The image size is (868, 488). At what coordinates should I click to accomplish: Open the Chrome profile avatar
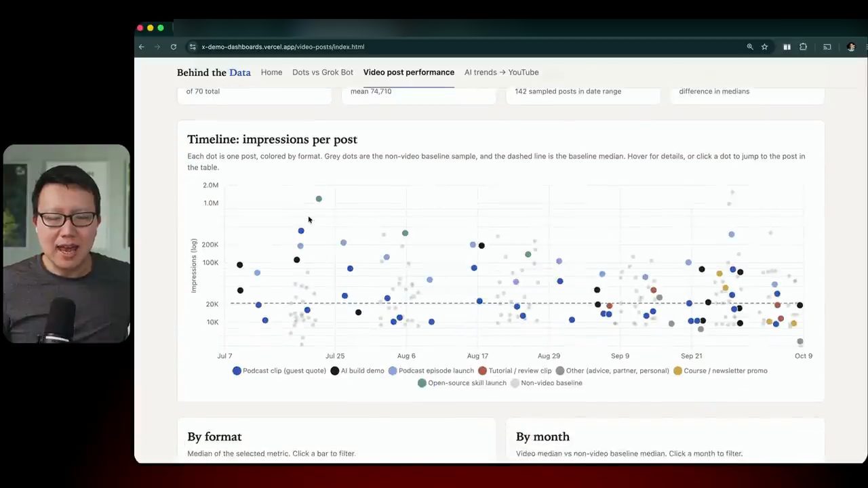pyautogui.click(x=851, y=47)
